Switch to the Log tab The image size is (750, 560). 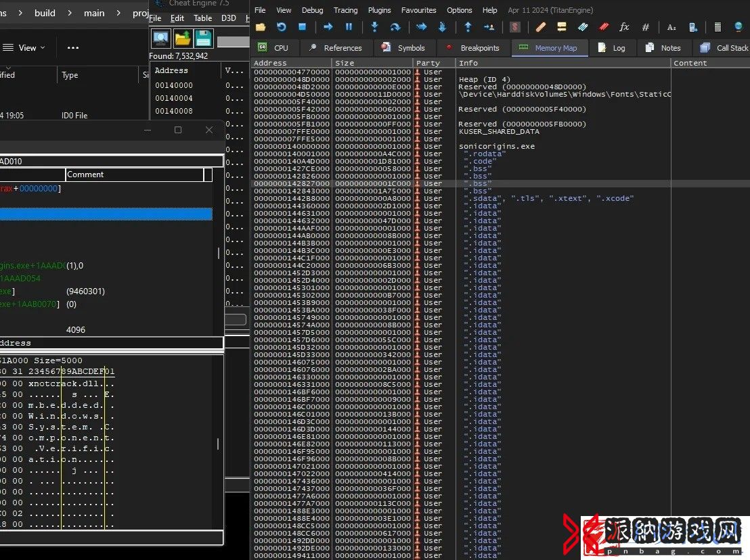pos(612,48)
